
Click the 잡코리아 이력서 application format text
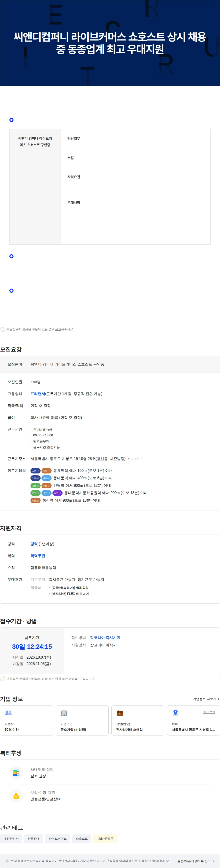click(103, 645)
